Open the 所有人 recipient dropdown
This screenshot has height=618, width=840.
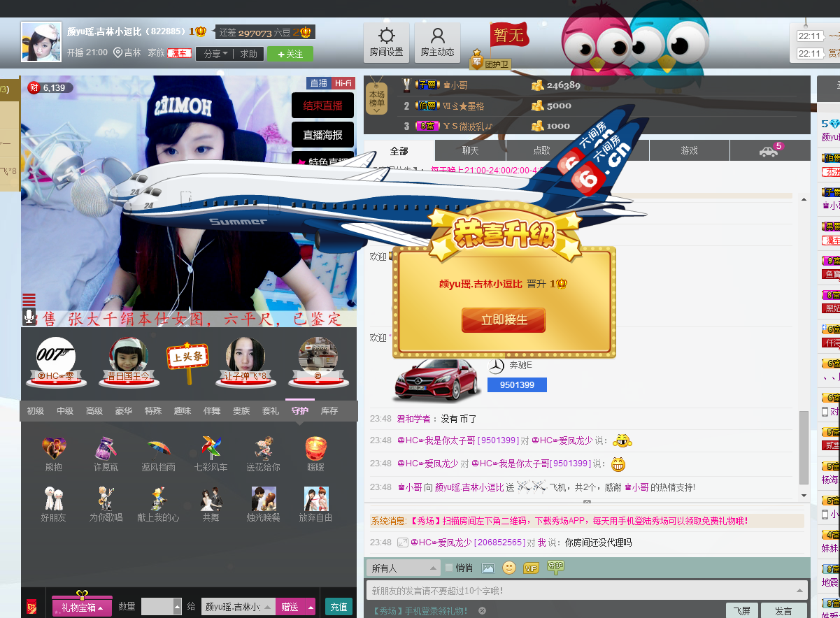coord(402,568)
